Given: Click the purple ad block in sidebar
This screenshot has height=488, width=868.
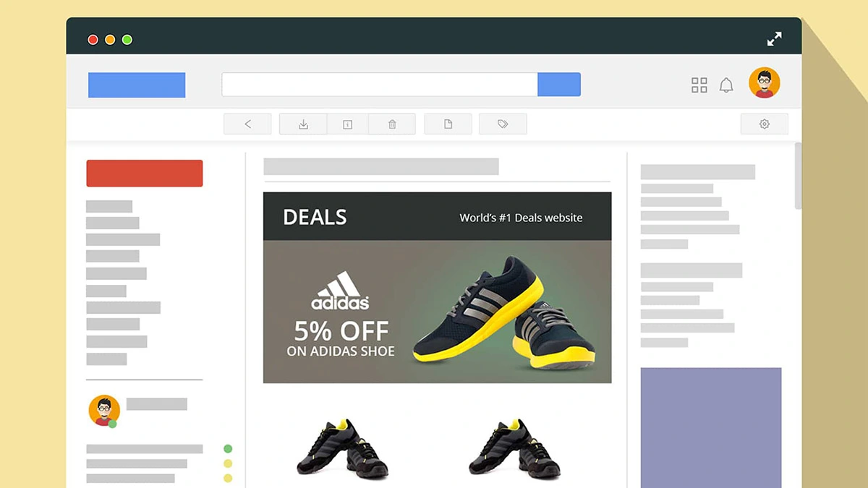Looking at the screenshot, I should (711, 427).
